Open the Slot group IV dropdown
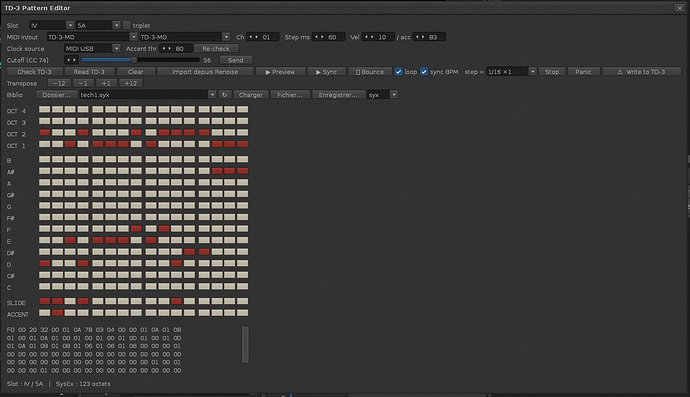Viewport: 690px width, 397px height. 51,26
